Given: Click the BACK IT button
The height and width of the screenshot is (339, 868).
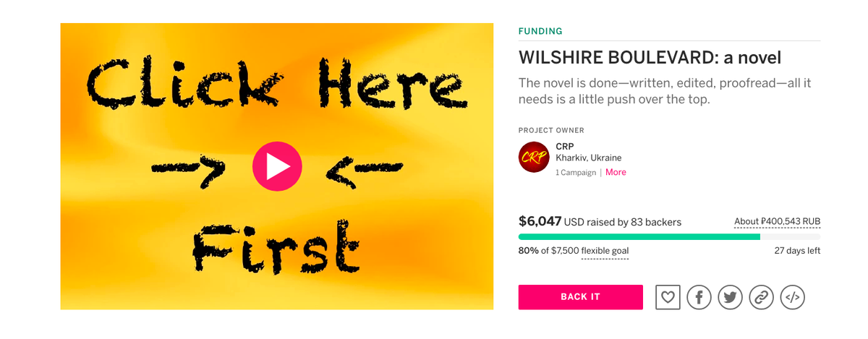Looking at the screenshot, I should point(581,297).
